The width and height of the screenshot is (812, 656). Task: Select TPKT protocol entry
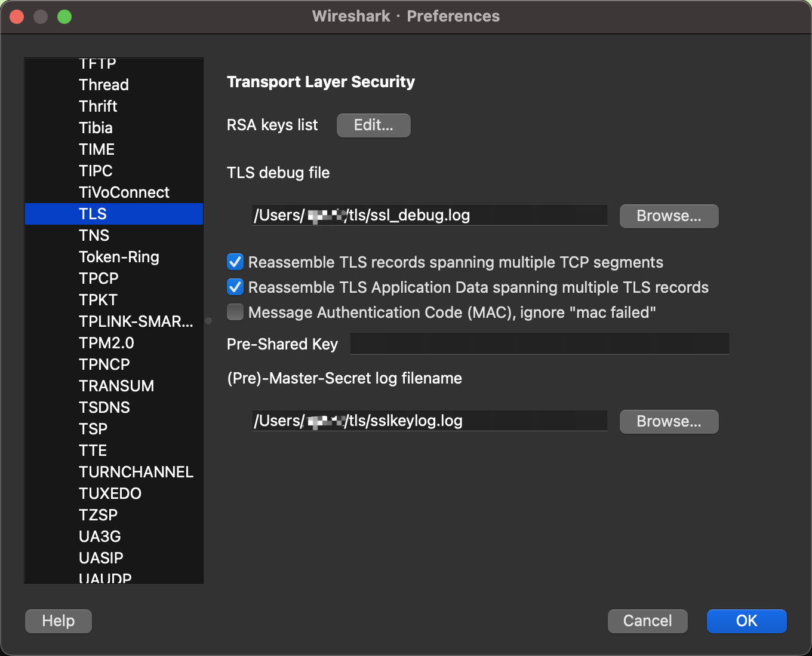[x=114, y=300]
